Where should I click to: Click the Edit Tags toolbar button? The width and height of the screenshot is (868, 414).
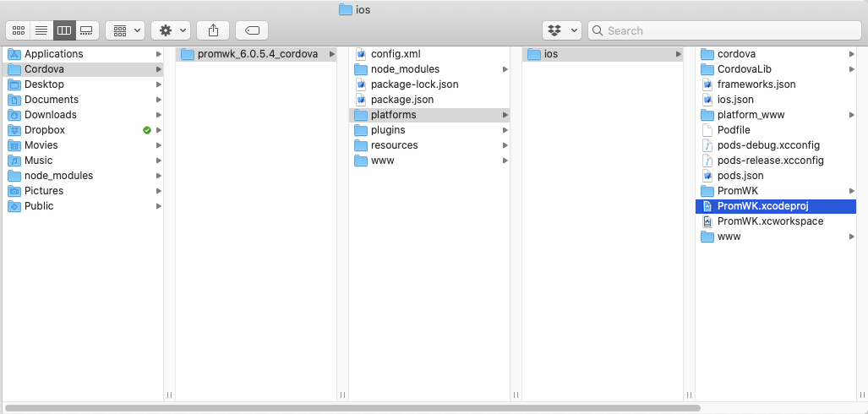click(252, 30)
